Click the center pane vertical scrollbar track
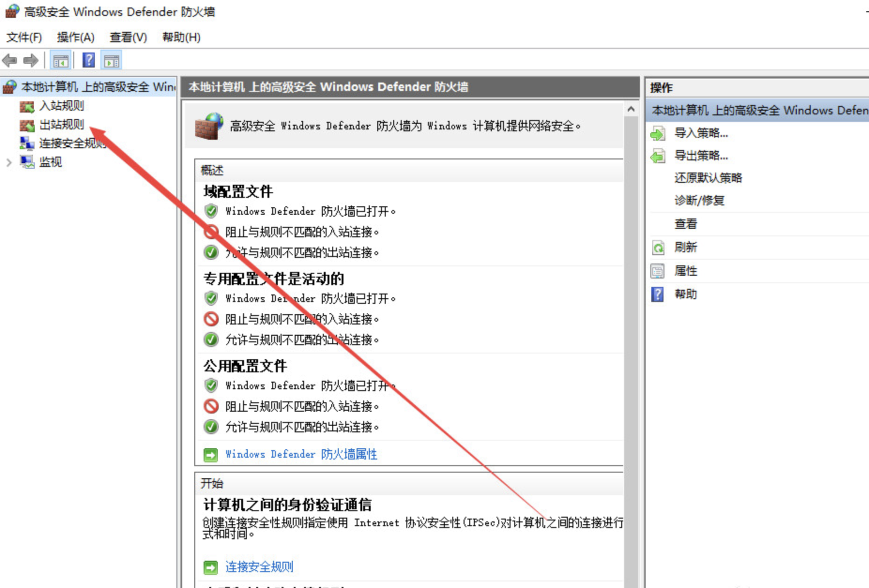Screen dimensions: 869x588 coord(631,352)
